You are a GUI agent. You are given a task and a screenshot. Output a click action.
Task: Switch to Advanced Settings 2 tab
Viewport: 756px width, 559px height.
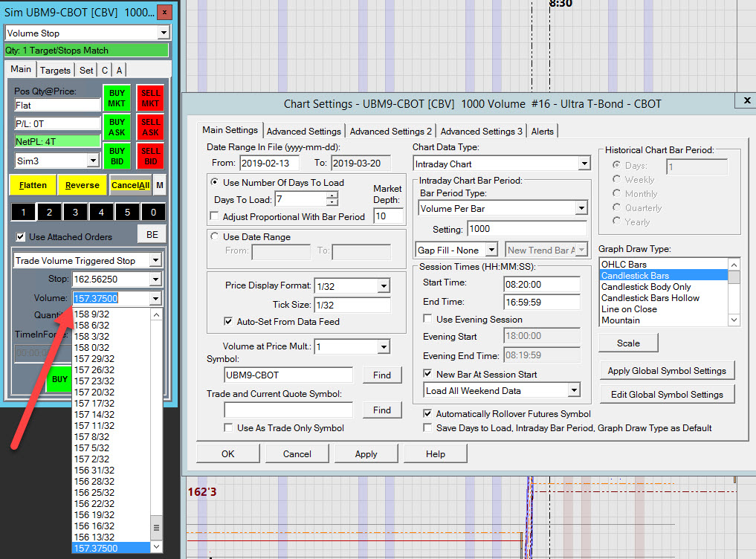(x=390, y=132)
